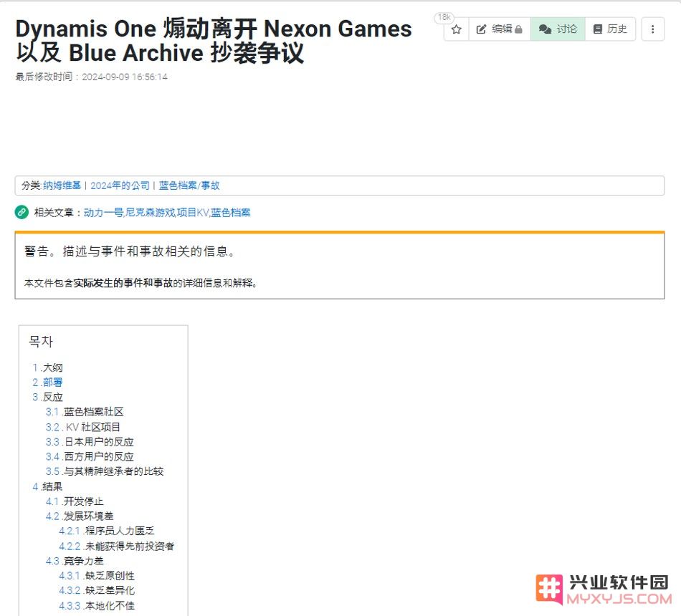The image size is (681, 616).
Task: Go to section 4.3.2 缺乏差异化
Action: 97,590
